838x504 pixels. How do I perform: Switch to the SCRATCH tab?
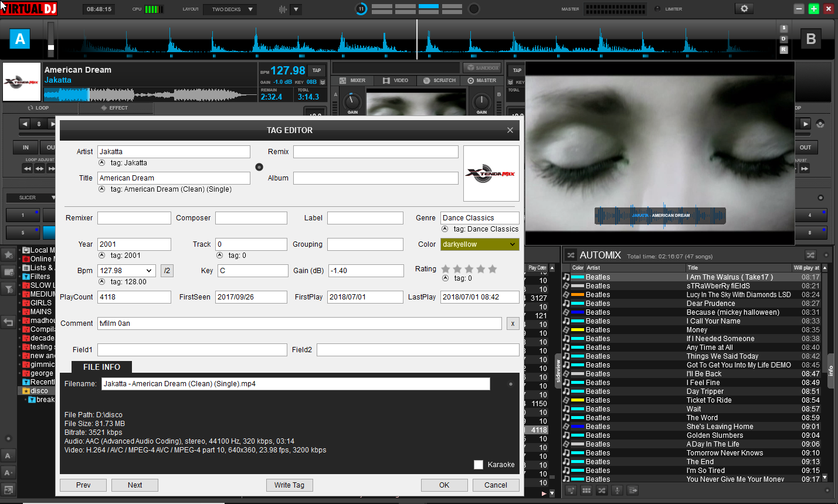(439, 80)
